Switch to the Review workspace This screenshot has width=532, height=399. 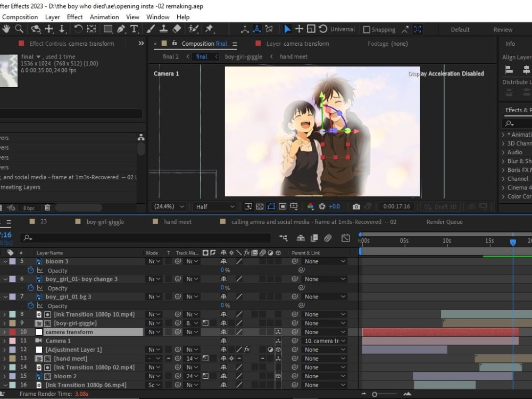[503, 29]
